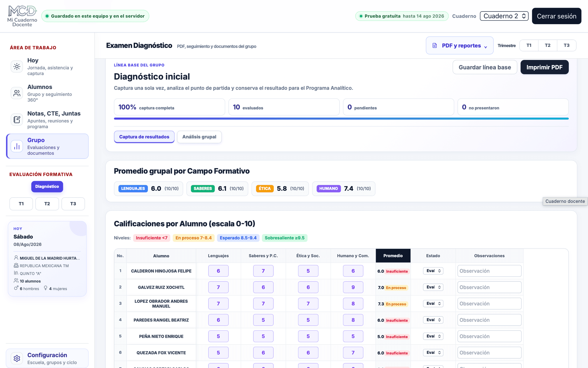Image resolution: width=588 pixels, height=368 pixels.
Task: Open Estado dropdown for Paredes Rangel Beatriz
Action: (433, 320)
